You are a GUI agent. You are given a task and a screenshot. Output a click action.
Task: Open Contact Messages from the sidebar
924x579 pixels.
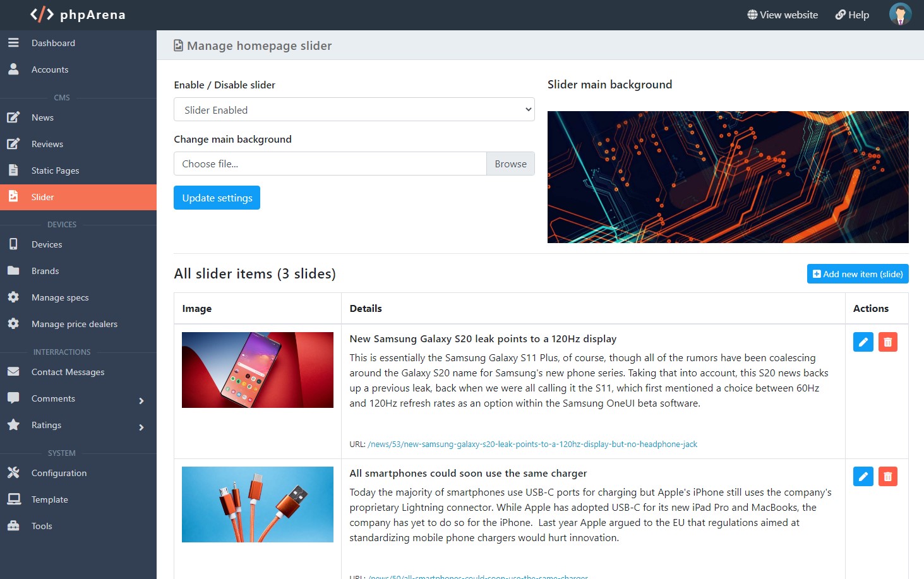tap(68, 372)
